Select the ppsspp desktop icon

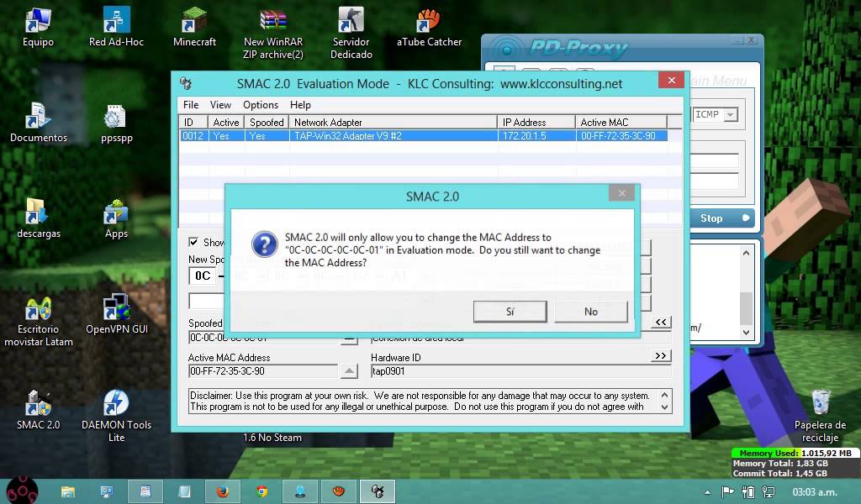click(116, 123)
